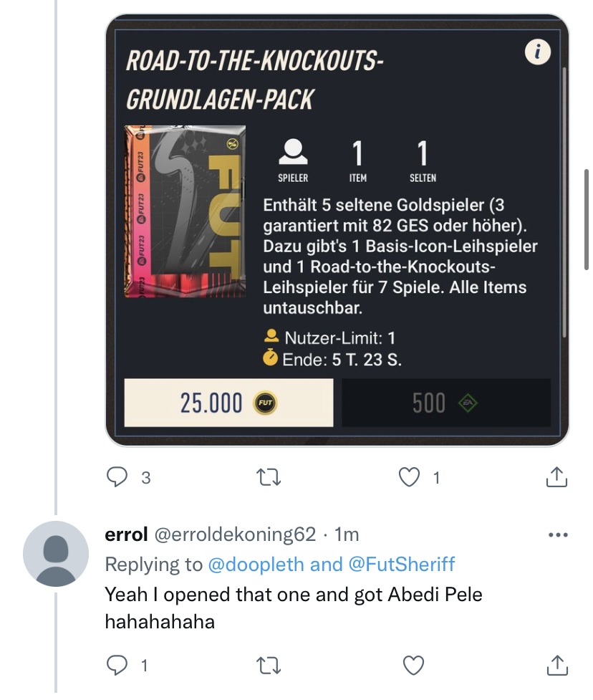Reply to the FUT pack tweet

(x=117, y=476)
